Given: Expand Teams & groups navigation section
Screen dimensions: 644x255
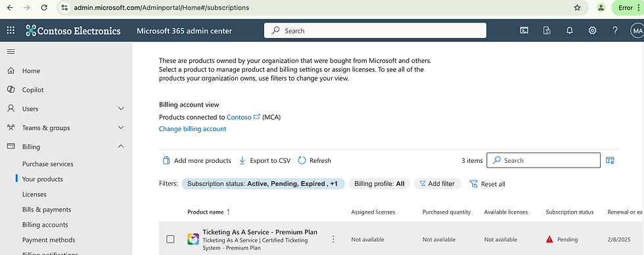Looking at the screenshot, I should [x=121, y=127].
